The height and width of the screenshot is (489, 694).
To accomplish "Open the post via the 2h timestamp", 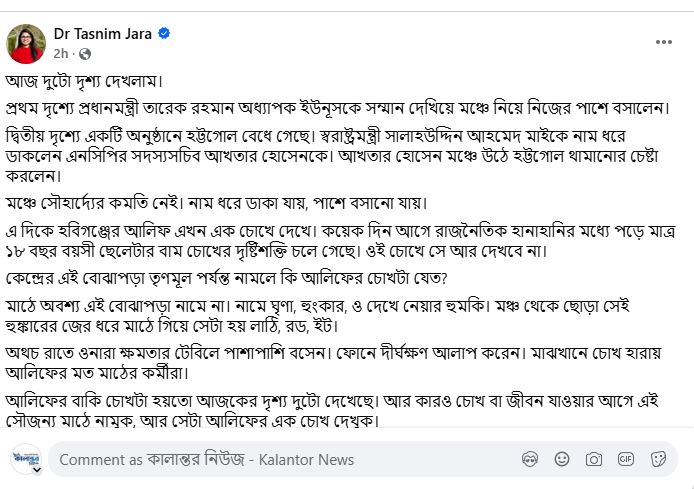I will click(x=61, y=54).
